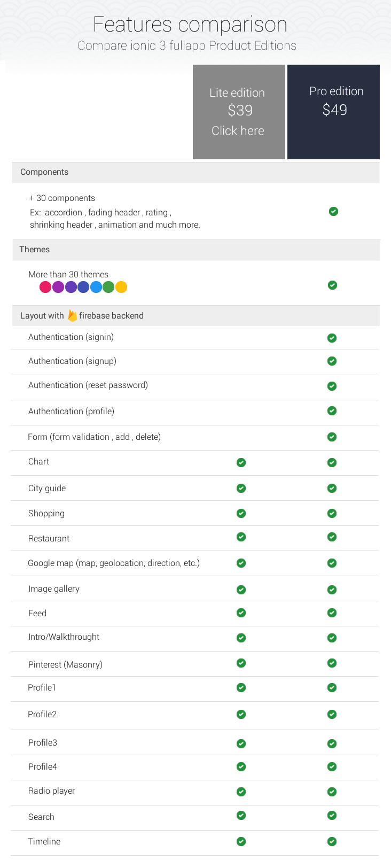
Task: Click the Pro checkmark for Authentication (signin)
Action: point(332,338)
